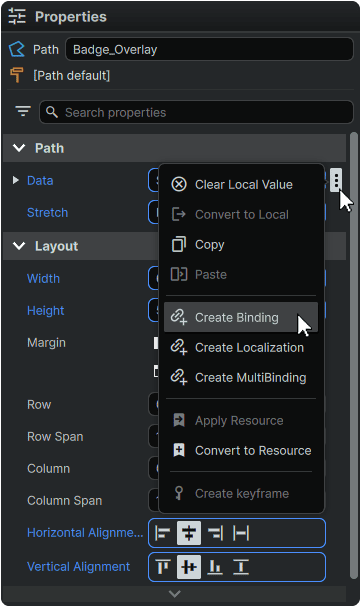Click the Column property label
Viewport: 361px width, 607px height.
pyautogui.click(x=49, y=469)
